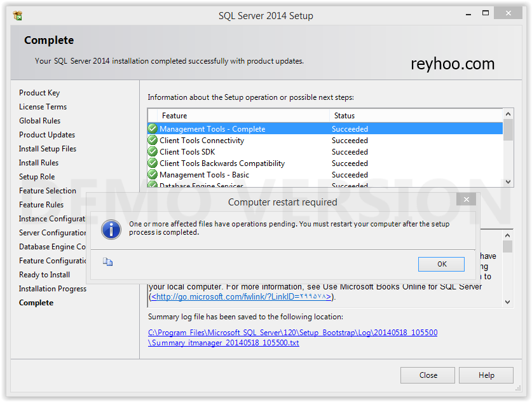
Task: Click the Install Rules step in the sidebar
Action: coord(39,163)
